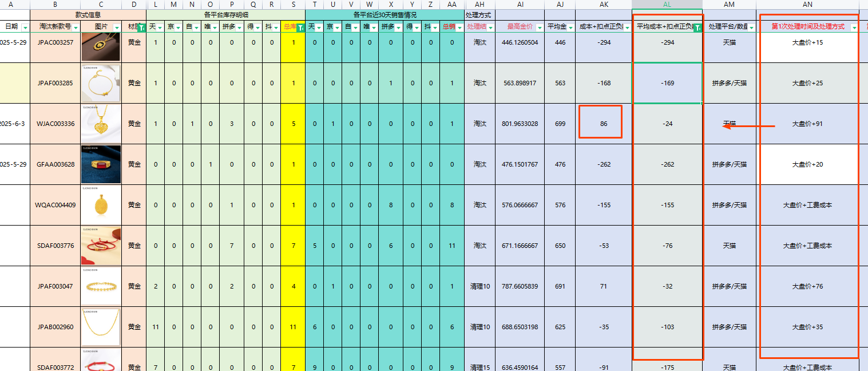Expand the 处理平台/数量 filter dropdown
868x371 pixels.
(751, 27)
